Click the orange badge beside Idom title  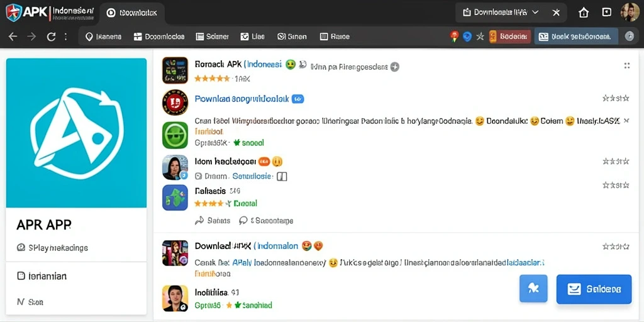(x=264, y=162)
